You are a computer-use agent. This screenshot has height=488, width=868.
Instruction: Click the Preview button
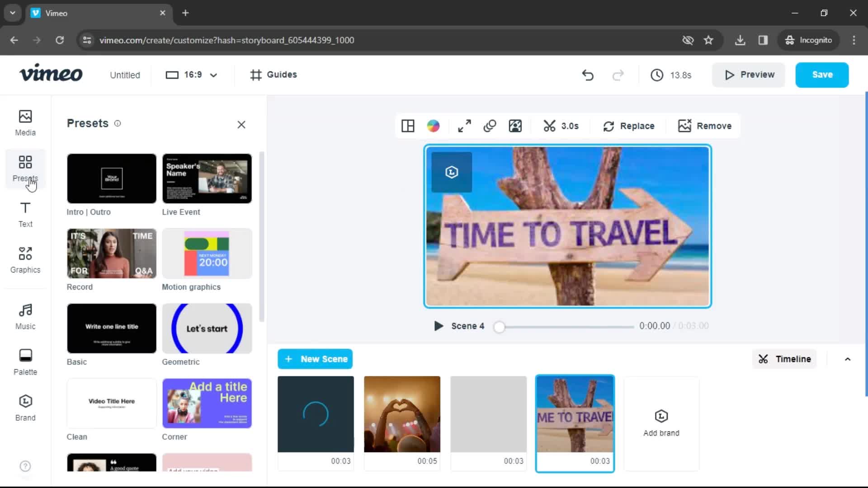pos(750,75)
